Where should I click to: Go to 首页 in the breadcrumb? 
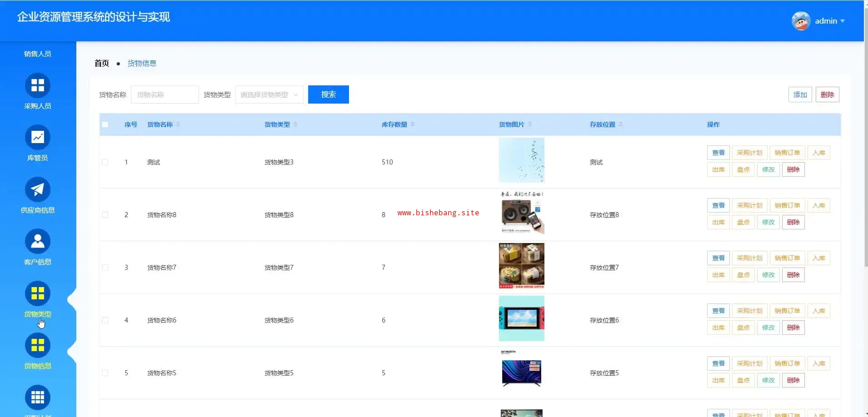pos(101,63)
